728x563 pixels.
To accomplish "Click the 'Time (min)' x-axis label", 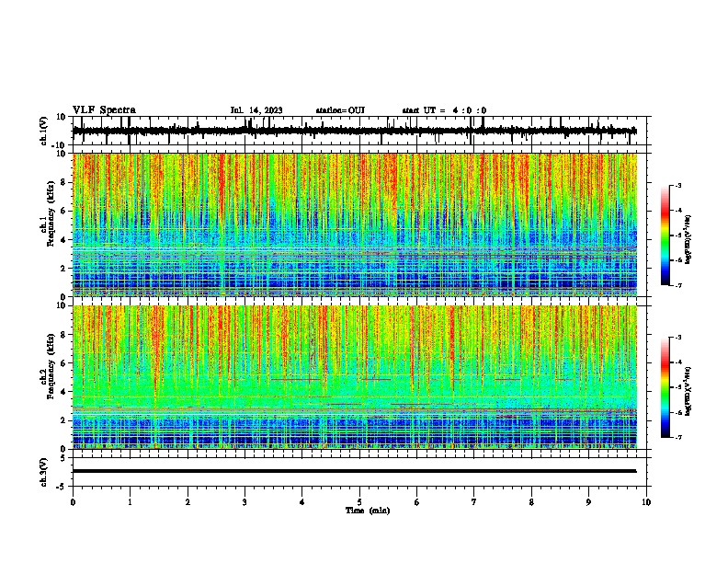I will point(368,511).
